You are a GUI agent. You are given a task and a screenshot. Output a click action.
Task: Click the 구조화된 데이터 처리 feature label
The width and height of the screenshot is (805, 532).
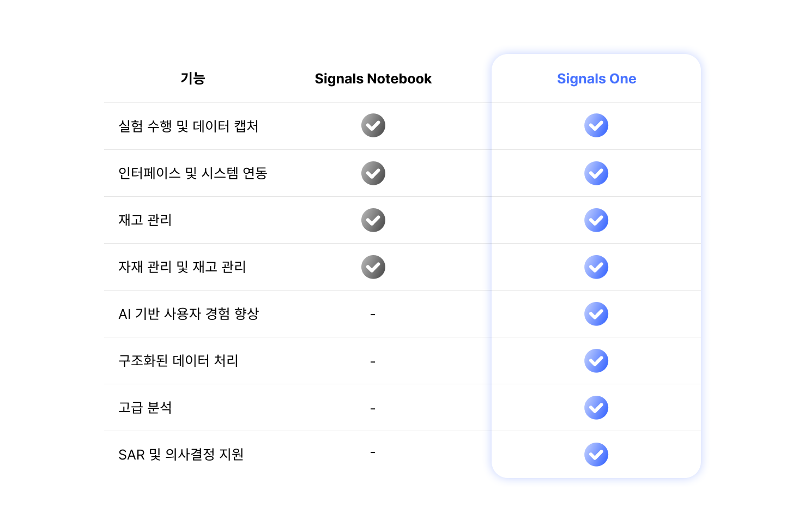pyautogui.click(x=178, y=361)
